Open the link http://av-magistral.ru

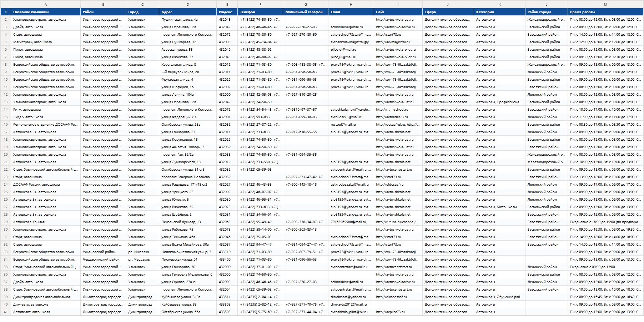point(393,42)
